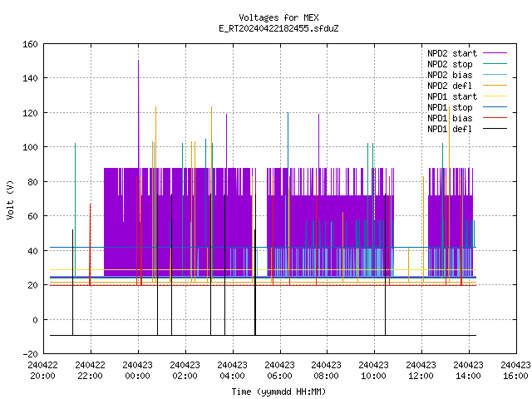532x399 pixels.
Task: Click the file name E_RT20240422182455.sfduZ subtitle
Action: (x=278, y=28)
